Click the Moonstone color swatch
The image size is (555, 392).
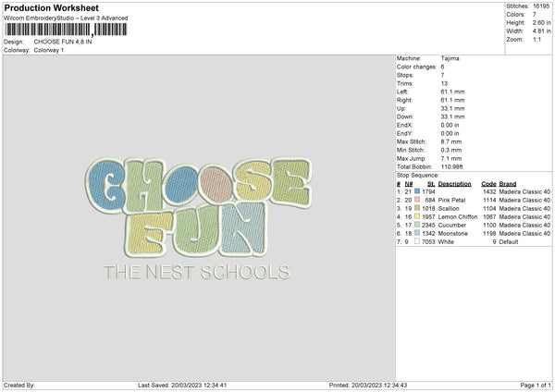point(417,233)
